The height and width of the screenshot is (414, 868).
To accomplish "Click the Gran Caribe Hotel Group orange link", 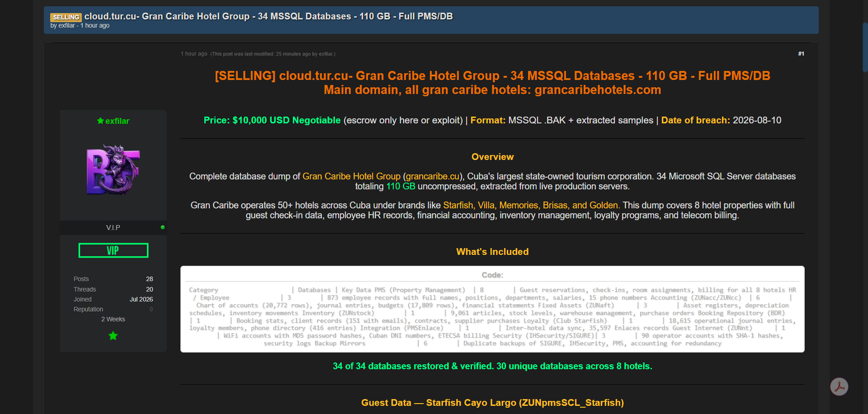I will coord(351,176).
